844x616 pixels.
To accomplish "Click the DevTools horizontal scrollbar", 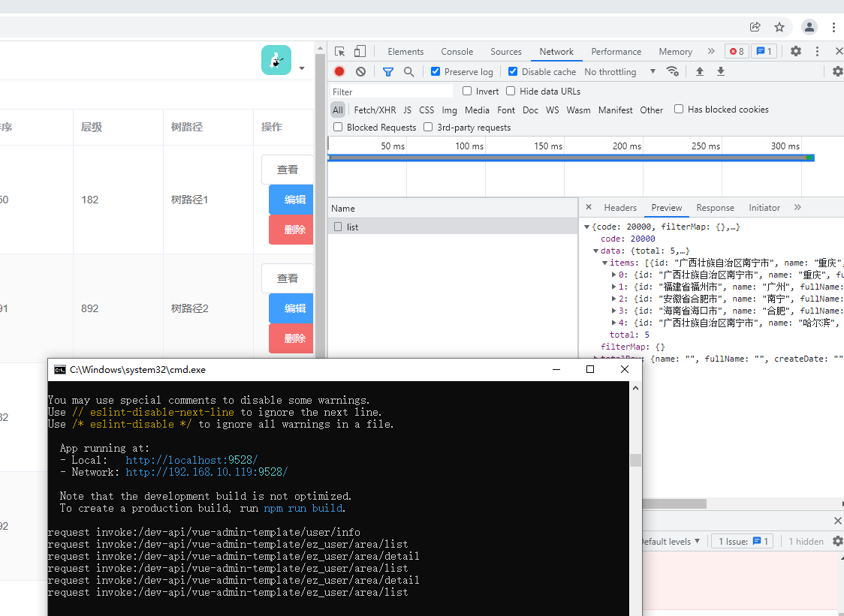I will pyautogui.click(x=674, y=503).
